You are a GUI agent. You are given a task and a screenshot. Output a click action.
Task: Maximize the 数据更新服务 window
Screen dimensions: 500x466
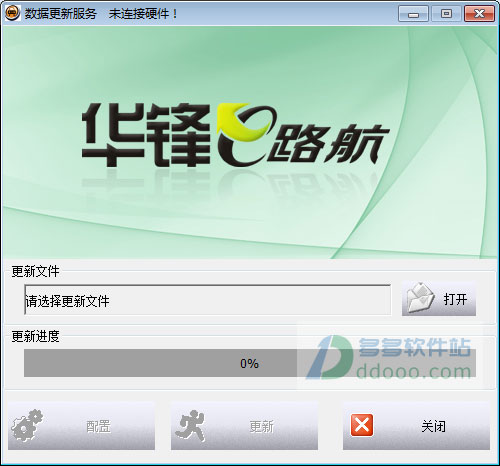tap(446, 14)
